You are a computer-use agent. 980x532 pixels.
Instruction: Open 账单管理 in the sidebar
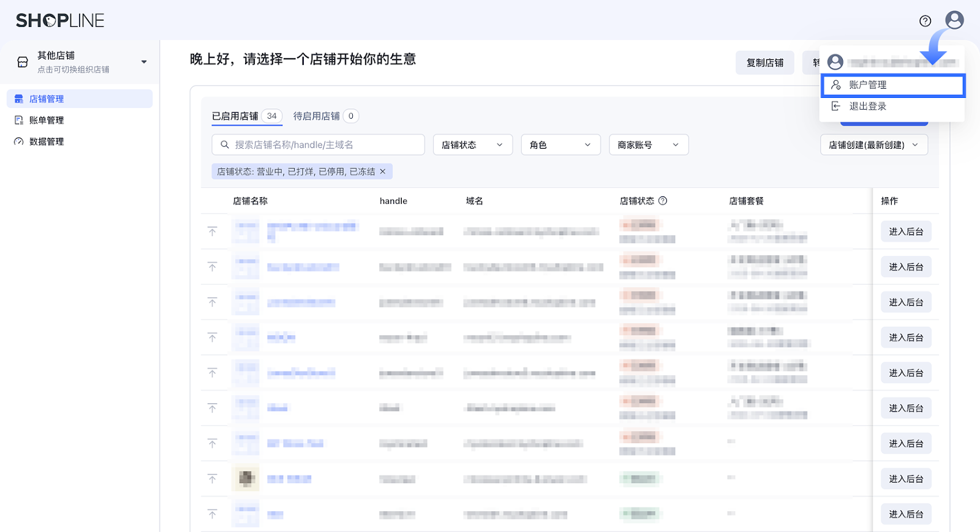click(x=47, y=121)
